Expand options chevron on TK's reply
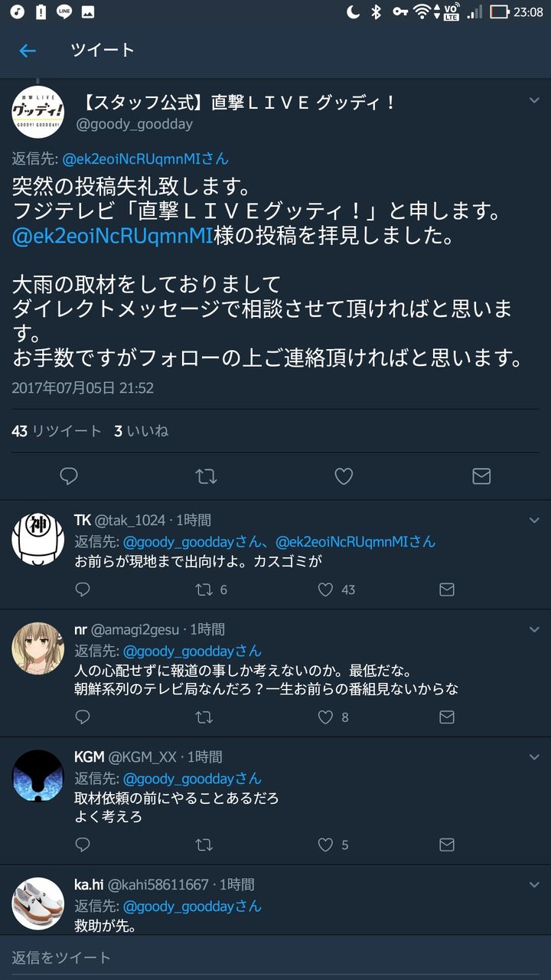Image resolution: width=551 pixels, height=980 pixels. (535, 520)
